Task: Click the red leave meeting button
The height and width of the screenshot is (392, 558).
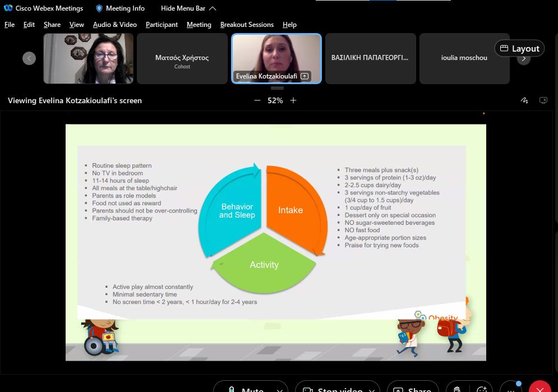Action: click(540, 388)
